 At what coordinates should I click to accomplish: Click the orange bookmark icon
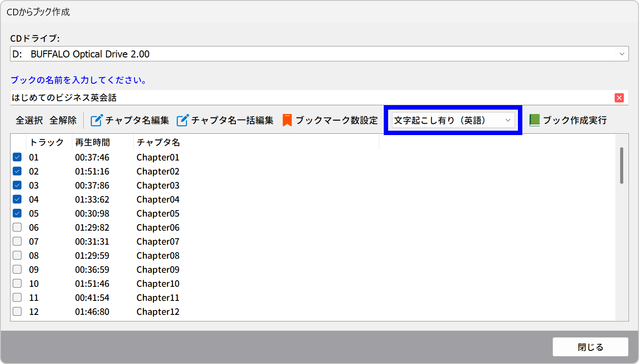(287, 120)
